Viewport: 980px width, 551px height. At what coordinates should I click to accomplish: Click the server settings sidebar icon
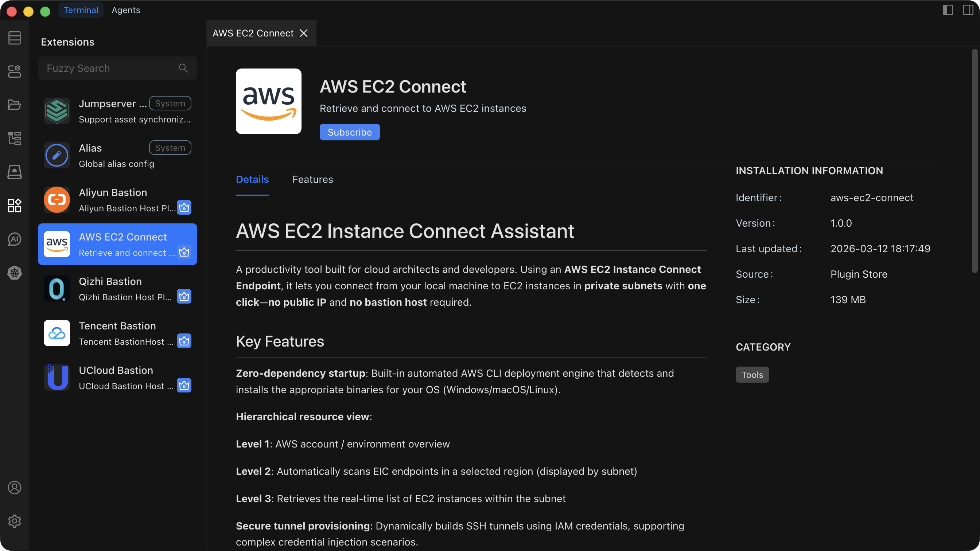15,71
